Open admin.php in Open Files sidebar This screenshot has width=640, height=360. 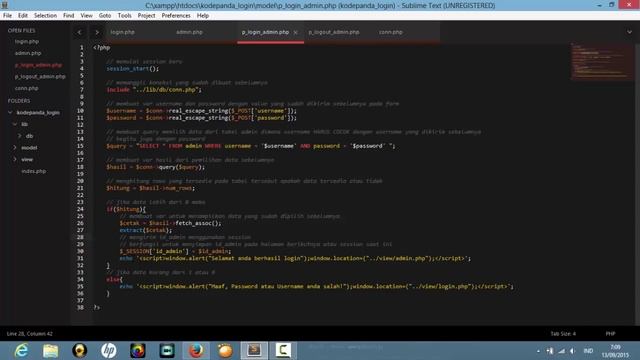coord(28,53)
